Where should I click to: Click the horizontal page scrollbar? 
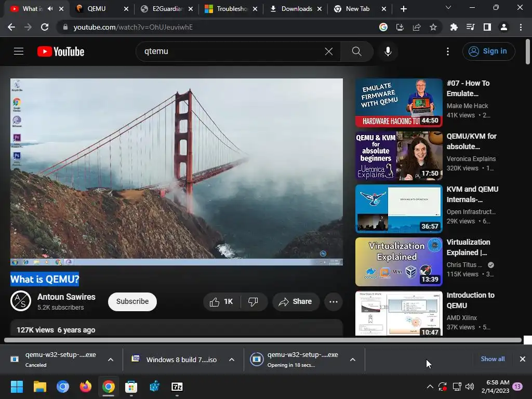pyautogui.click(x=263, y=340)
